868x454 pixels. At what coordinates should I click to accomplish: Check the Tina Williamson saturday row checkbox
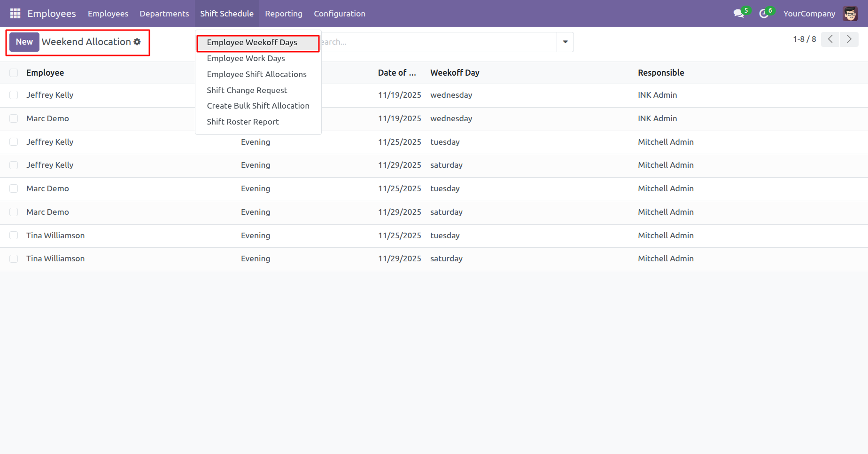point(14,258)
